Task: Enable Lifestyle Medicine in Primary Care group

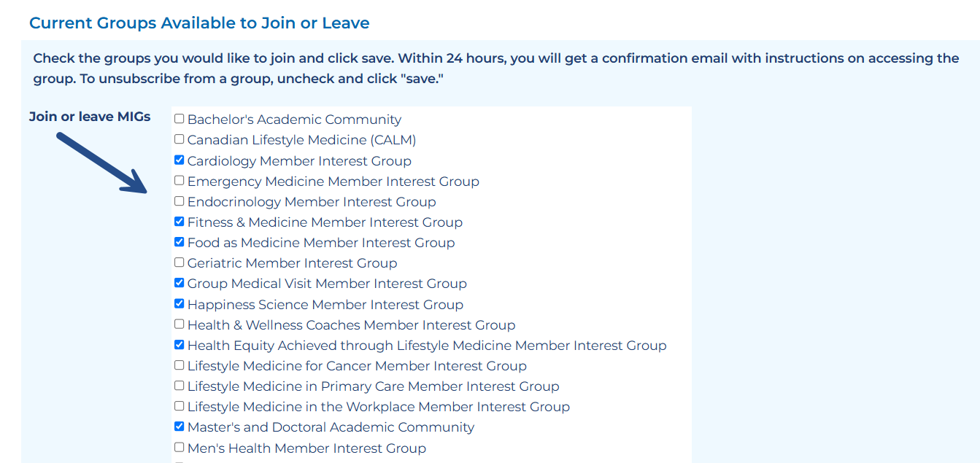Action: point(180,386)
